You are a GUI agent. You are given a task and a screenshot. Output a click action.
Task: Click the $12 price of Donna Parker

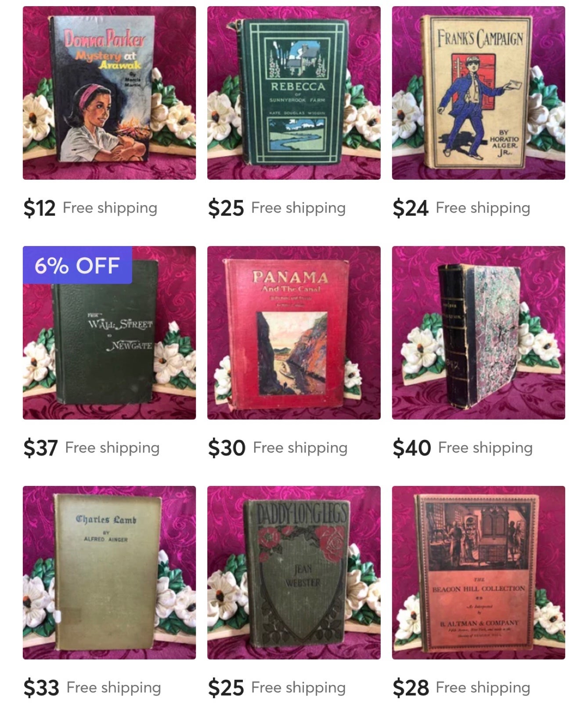coord(40,208)
